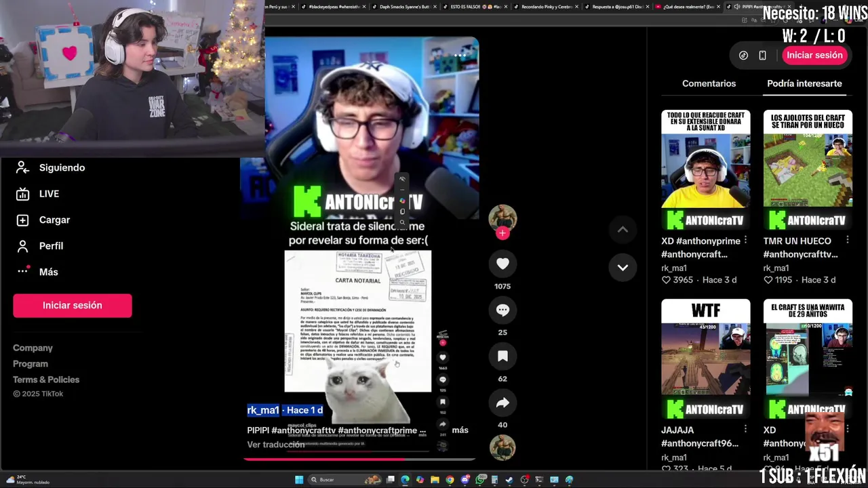Open Task View in the taskbar
This screenshot has width=868, height=488.
pos(390,480)
